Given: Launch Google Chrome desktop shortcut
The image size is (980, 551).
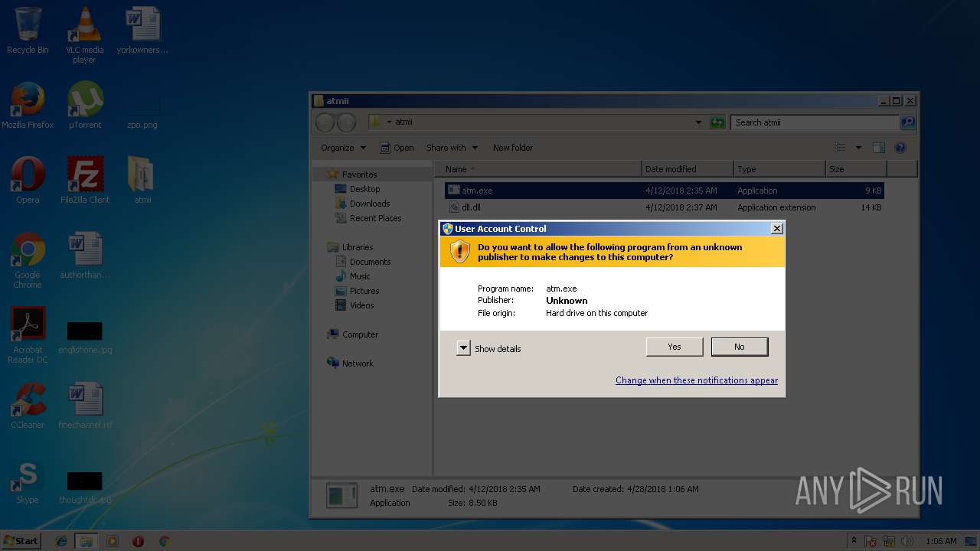Looking at the screenshot, I should point(28,260).
